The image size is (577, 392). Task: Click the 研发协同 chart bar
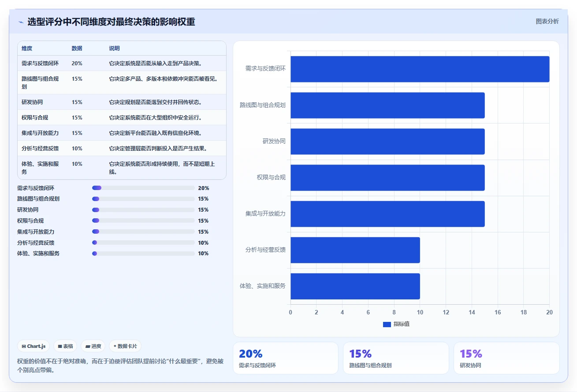click(x=387, y=142)
